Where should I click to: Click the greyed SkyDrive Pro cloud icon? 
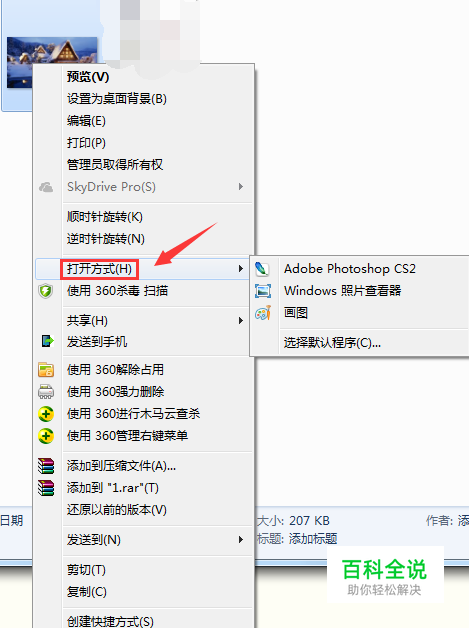pos(46,187)
